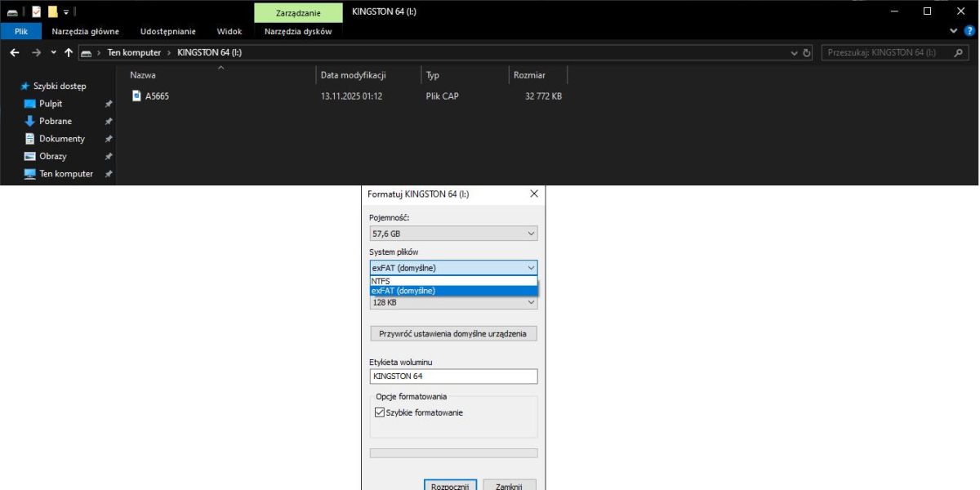Screen dimensions: 980x490
Task: Collapse the System plików combo box
Action: coord(453,268)
